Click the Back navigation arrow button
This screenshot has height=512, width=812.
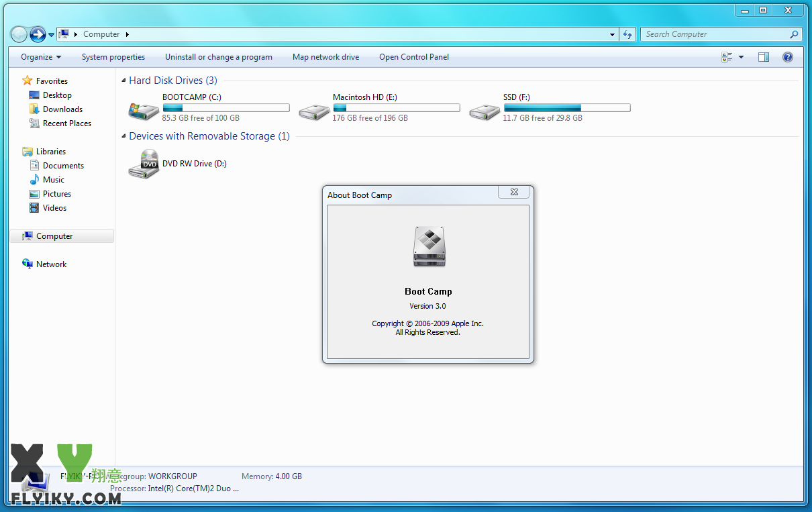coord(19,34)
